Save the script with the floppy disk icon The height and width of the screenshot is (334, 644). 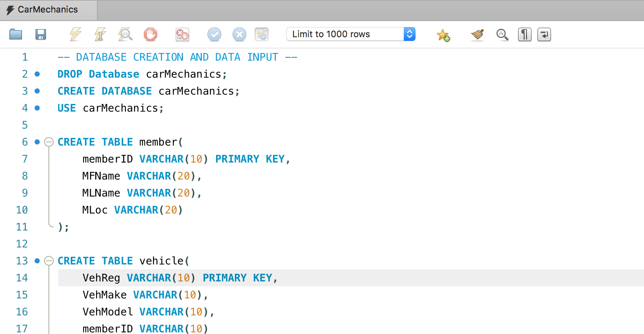click(x=41, y=34)
